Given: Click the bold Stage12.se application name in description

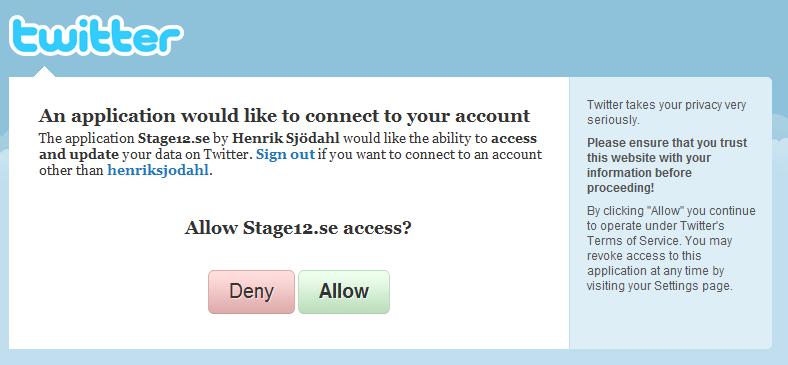Looking at the screenshot, I should (x=173, y=138).
